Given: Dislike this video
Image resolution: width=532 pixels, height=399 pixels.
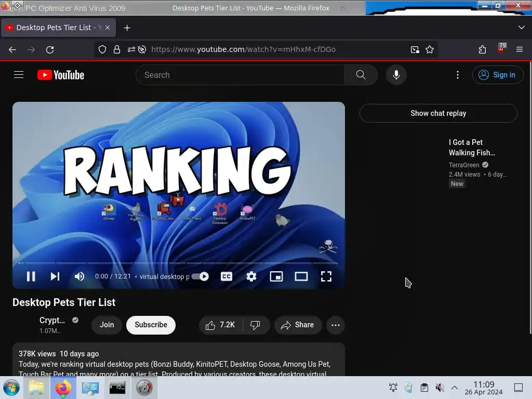Looking at the screenshot, I should click(255, 325).
